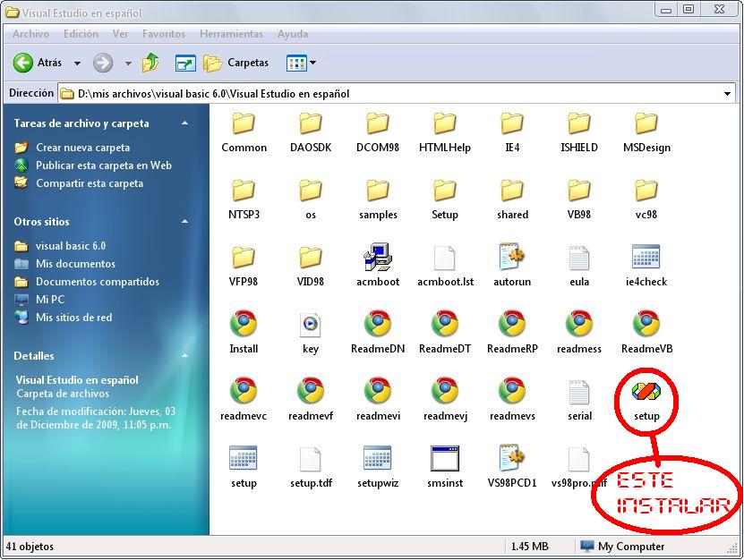Select the acmboot.lst file

445,267
